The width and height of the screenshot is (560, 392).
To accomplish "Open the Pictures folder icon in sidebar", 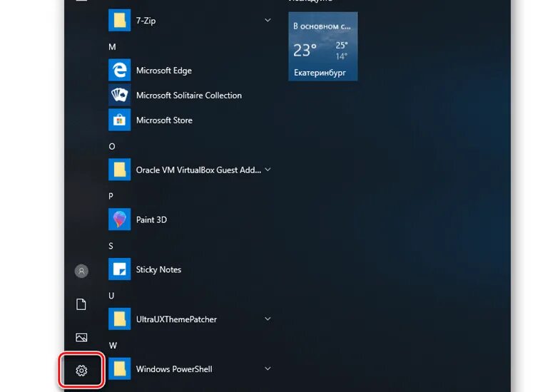I will tap(81, 337).
